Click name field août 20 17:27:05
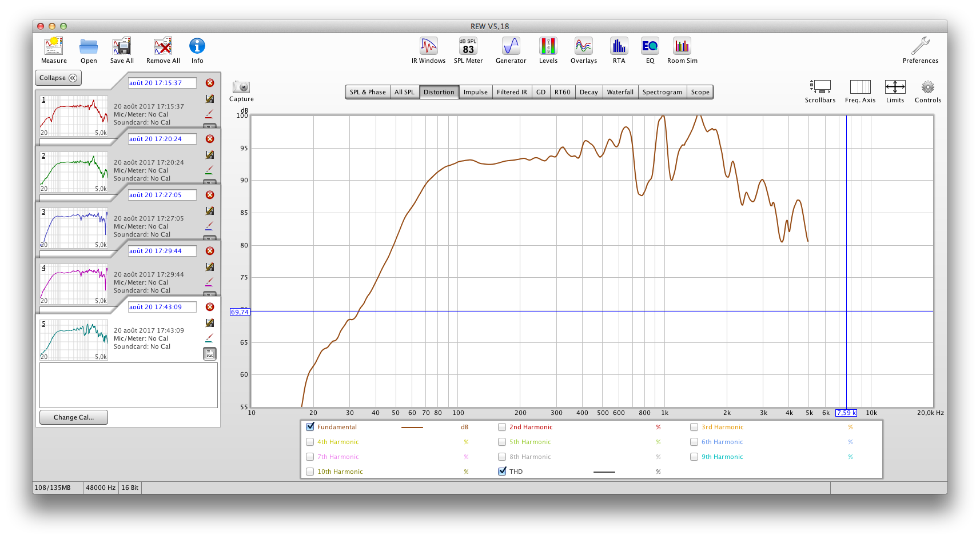The height and width of the screenshot is (539, 980). click(162, 195)
